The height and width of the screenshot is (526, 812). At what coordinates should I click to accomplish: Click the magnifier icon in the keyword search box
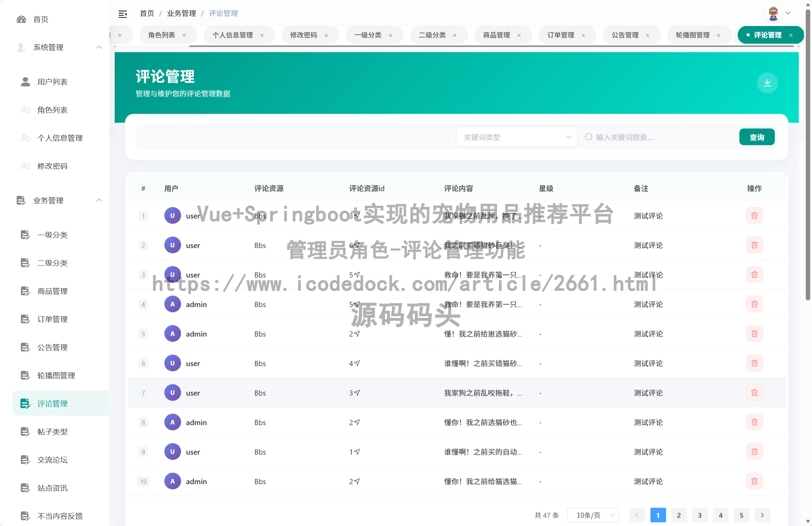588,137
